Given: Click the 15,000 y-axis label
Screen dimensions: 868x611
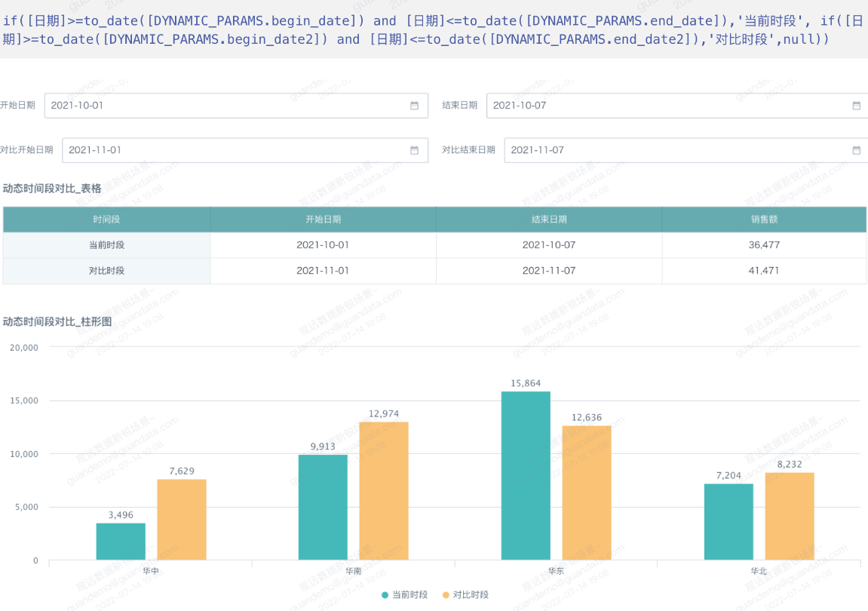Looking at the screenshot, I should click(24, 401).
